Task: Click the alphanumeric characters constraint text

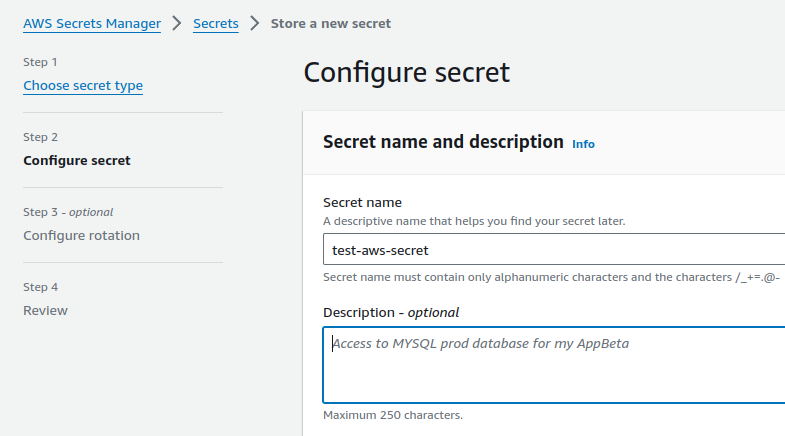Action: [551, 277]
